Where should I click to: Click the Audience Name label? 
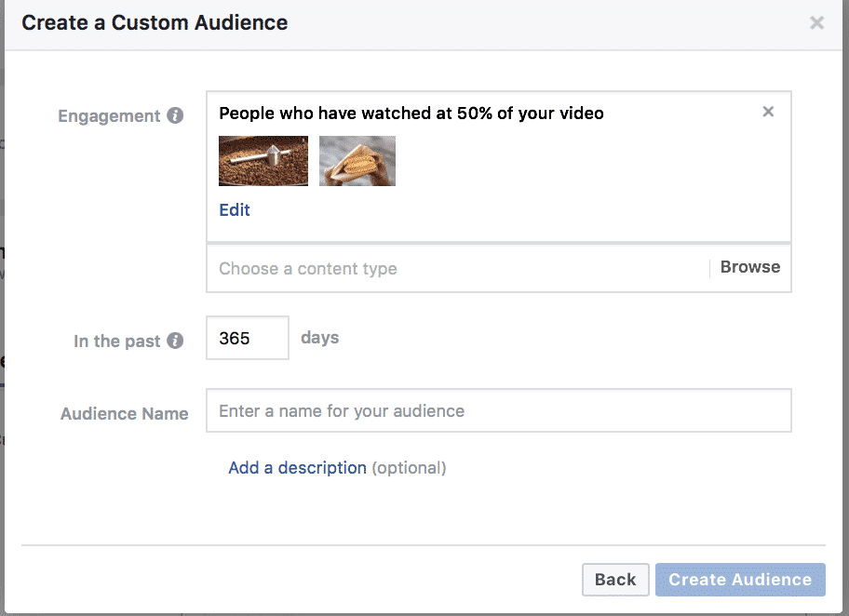pos(125,413)
